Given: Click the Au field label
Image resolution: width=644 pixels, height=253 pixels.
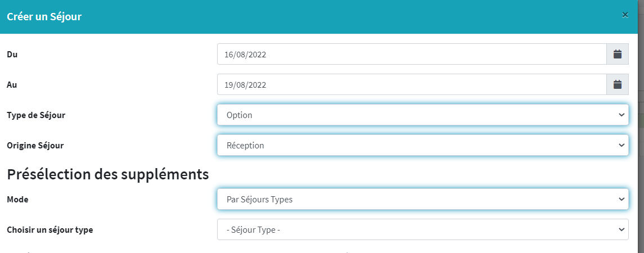Looking at the screenshot, I should (12, 85).
